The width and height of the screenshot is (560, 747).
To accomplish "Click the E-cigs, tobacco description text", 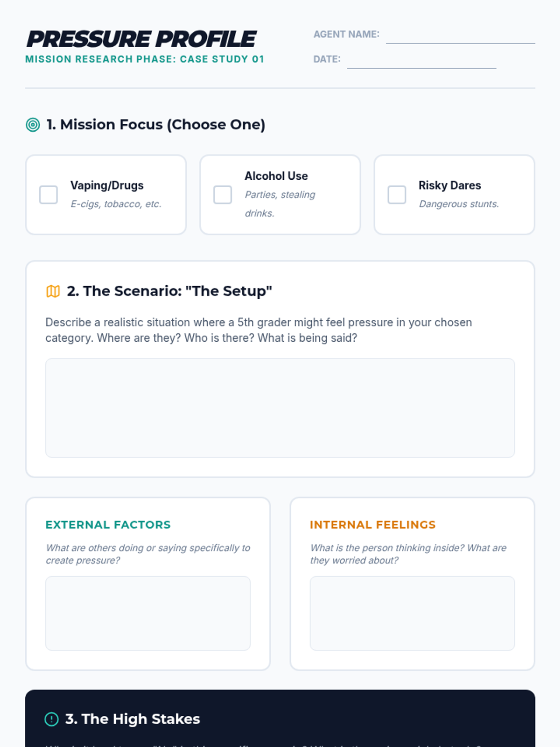I will [x=116, y=204].
